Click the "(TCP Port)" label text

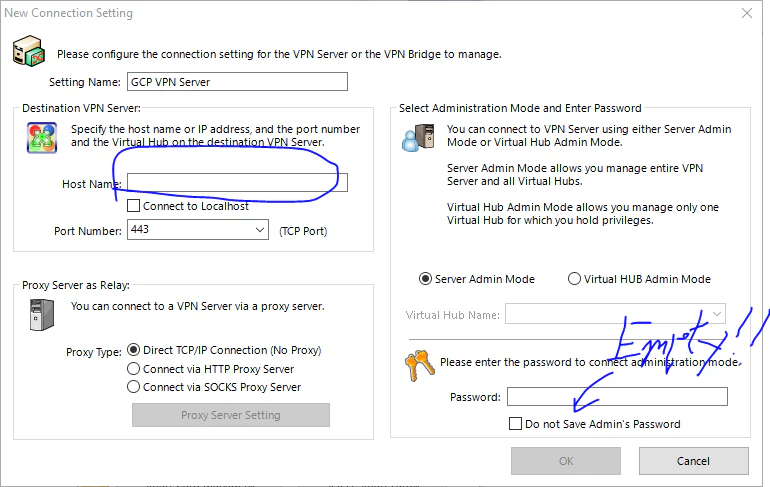click(303, 231)
